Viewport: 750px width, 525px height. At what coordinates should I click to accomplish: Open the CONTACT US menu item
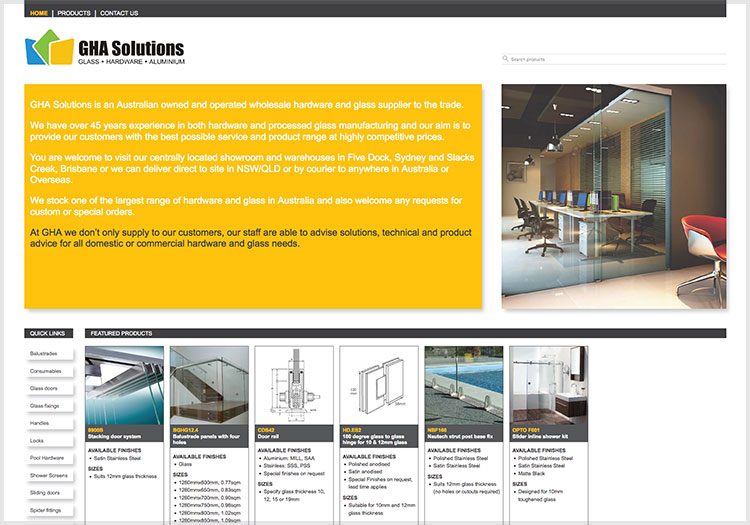coord(119,13)
